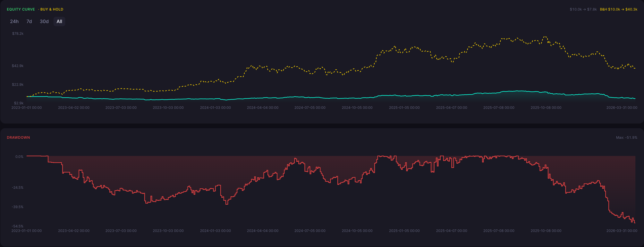Click the $10.0k → $7.8k equity summary
The height and width of the screenshot is (247, 644).
pos(583,9)
